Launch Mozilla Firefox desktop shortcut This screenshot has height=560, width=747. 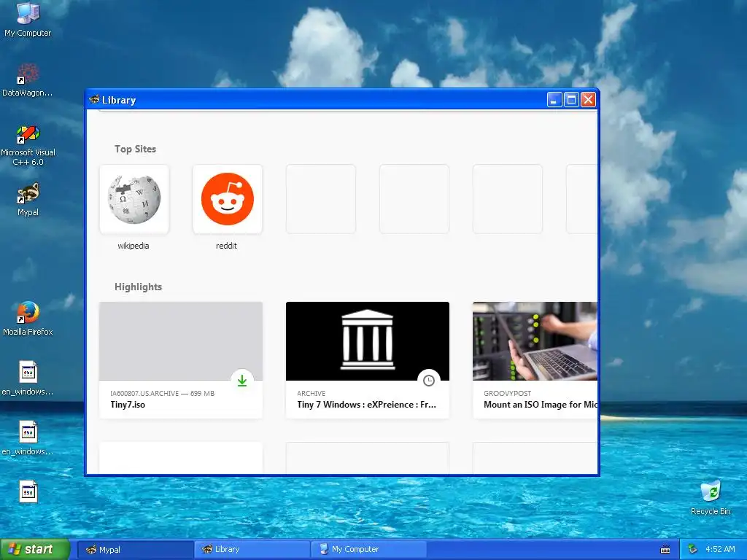(28, 319)
